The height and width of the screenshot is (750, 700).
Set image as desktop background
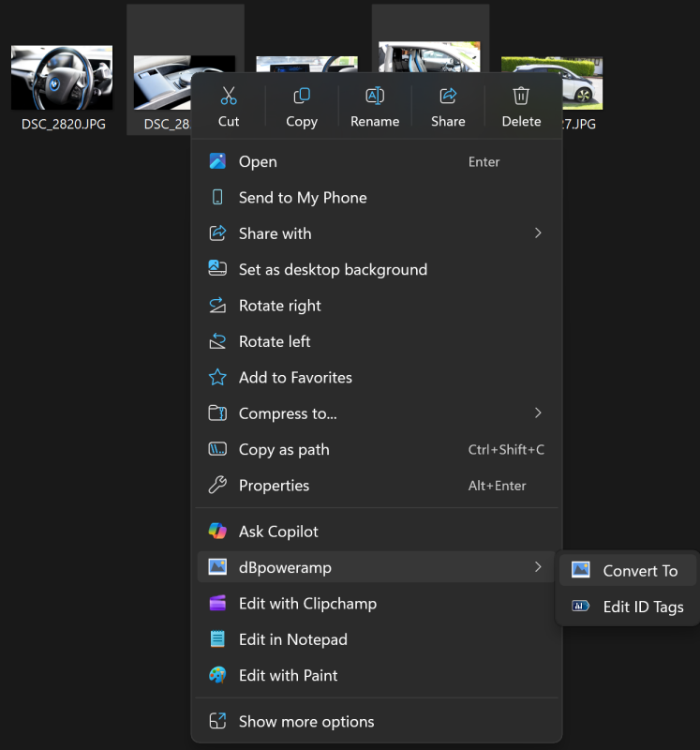pyautogui.click(x=333, y=270)
